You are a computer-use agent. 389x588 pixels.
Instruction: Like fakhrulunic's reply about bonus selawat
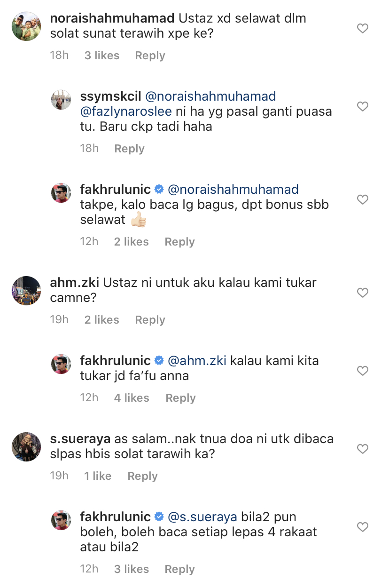click(x=362, y=200)
